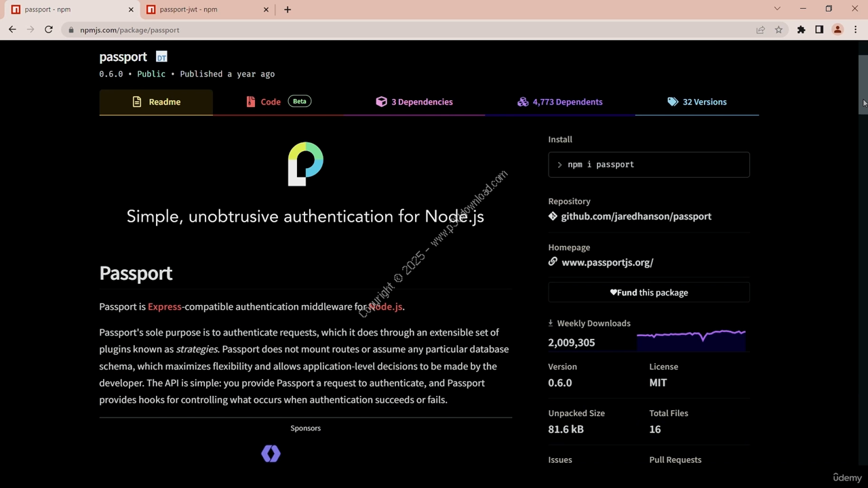Copy the npm i passport install command

[649, 165]
